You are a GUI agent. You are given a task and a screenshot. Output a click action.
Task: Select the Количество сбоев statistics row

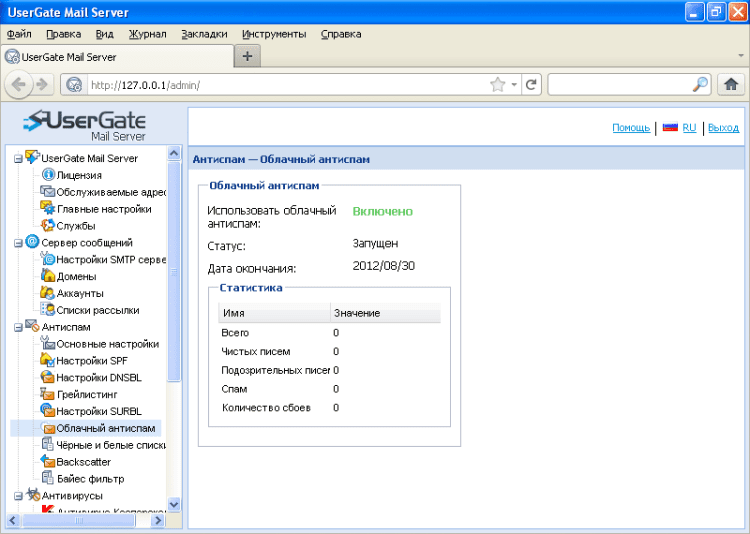pyautogui.click(x=330, y=408)
